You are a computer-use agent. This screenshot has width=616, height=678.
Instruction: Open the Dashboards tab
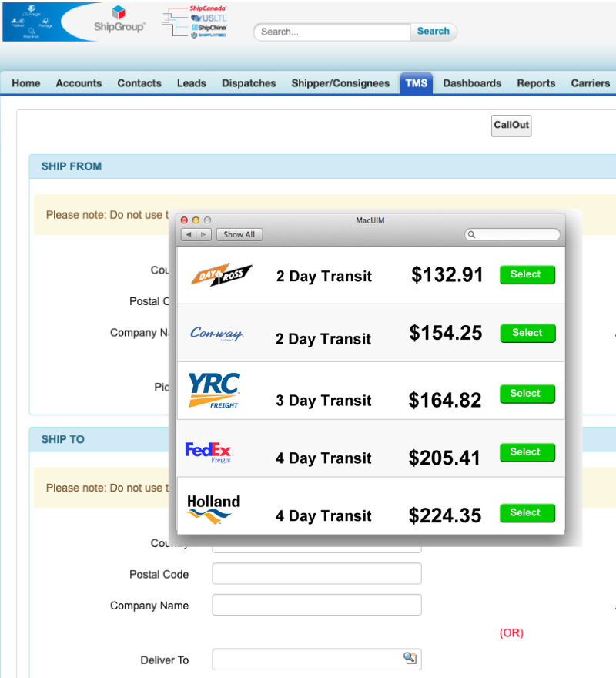(x=472, y=83)
